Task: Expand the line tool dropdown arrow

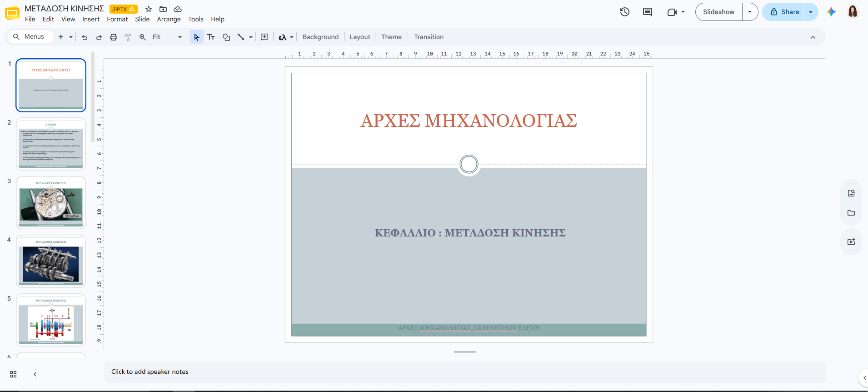Action: pos(251,37)
